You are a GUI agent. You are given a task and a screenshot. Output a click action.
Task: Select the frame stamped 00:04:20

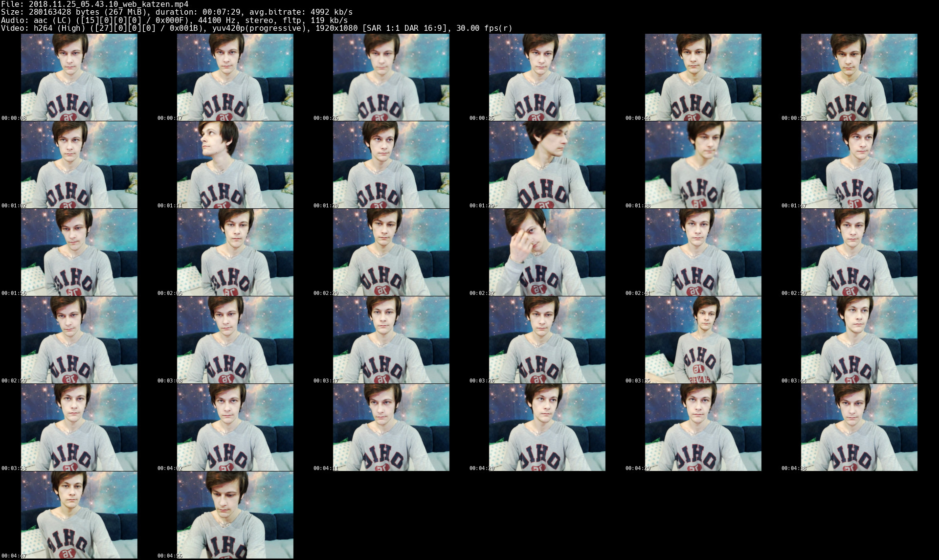coord(547,427)
